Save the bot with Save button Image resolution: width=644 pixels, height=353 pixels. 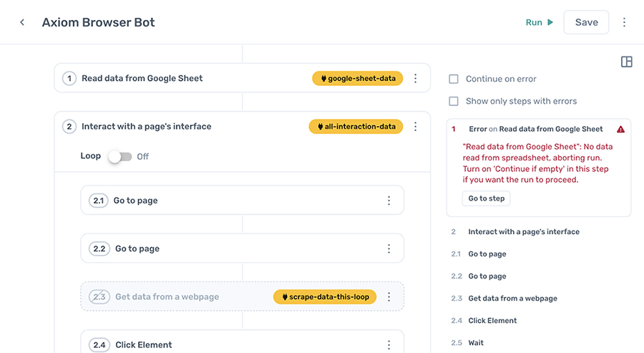(586, 22)
